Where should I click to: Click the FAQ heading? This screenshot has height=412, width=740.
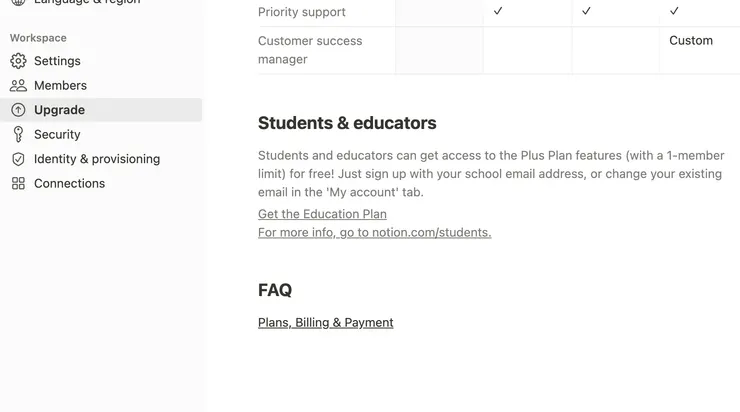point(275,290)
